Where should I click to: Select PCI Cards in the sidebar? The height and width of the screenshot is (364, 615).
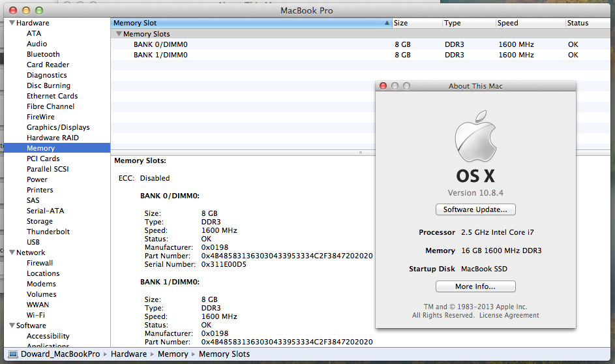(43, 159)
